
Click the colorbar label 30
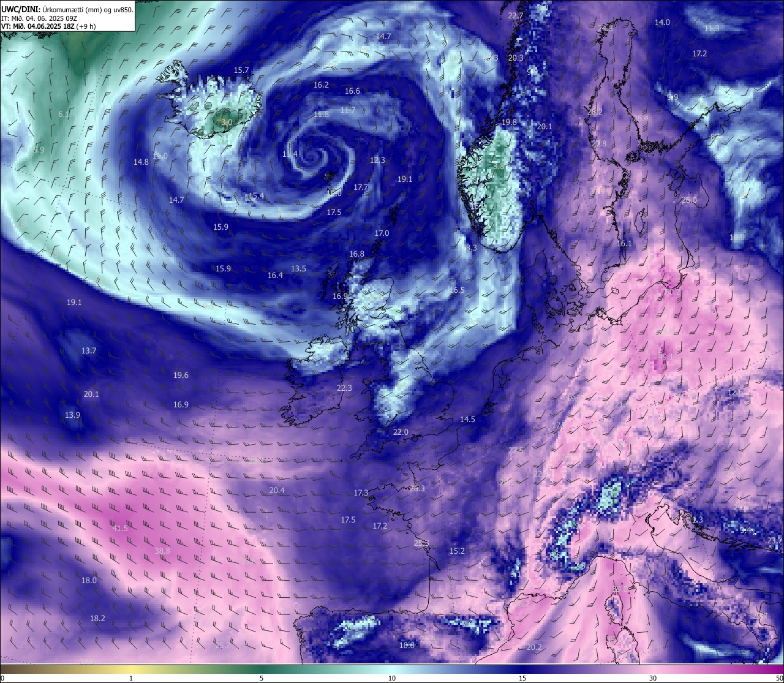653,678
